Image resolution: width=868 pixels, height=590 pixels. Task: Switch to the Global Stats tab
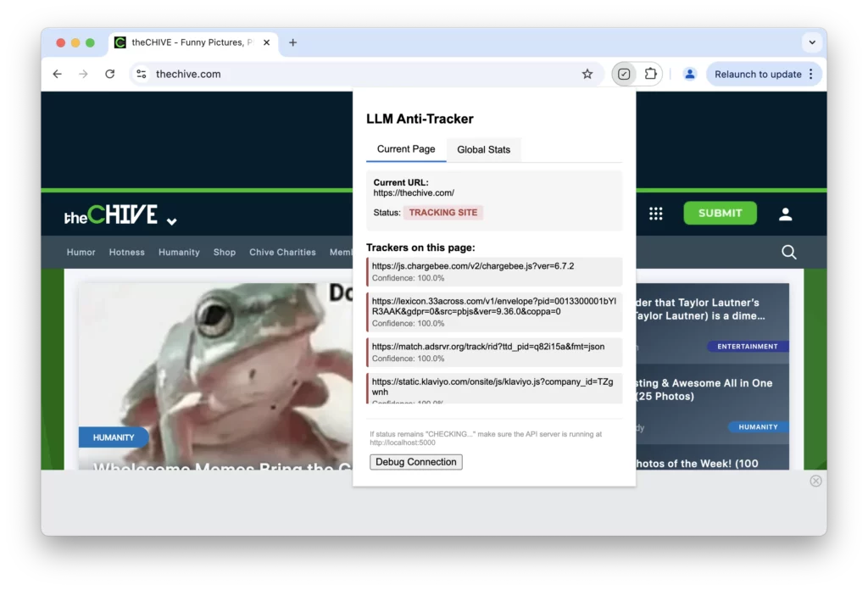point(483,149)
